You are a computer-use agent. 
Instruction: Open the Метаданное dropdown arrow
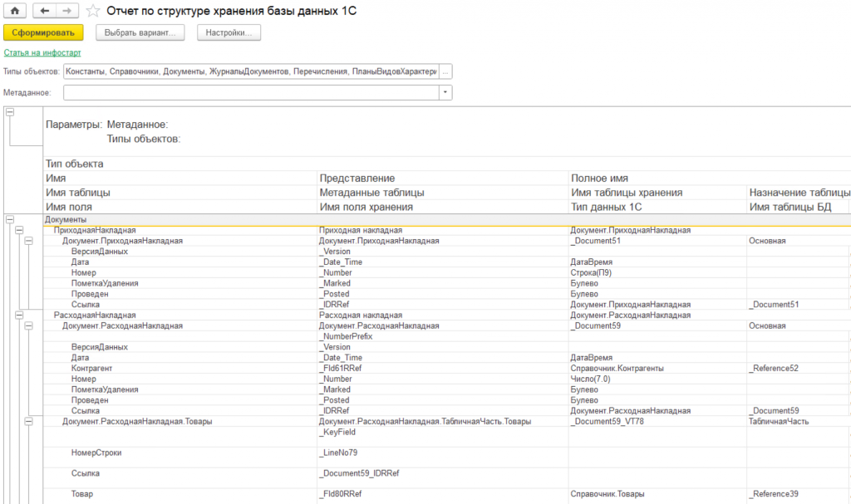click(445, 93)
